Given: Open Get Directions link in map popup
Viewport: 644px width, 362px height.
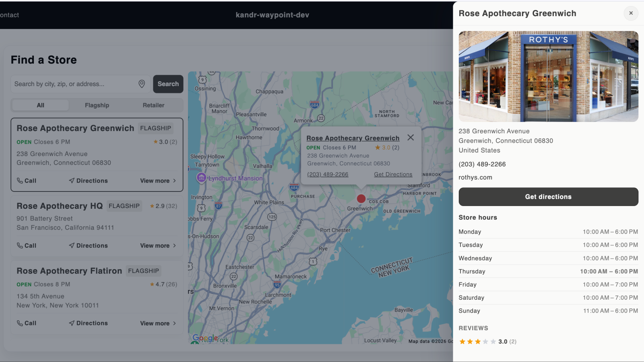Looking at the screenshot, I should [x=393, y=174].
